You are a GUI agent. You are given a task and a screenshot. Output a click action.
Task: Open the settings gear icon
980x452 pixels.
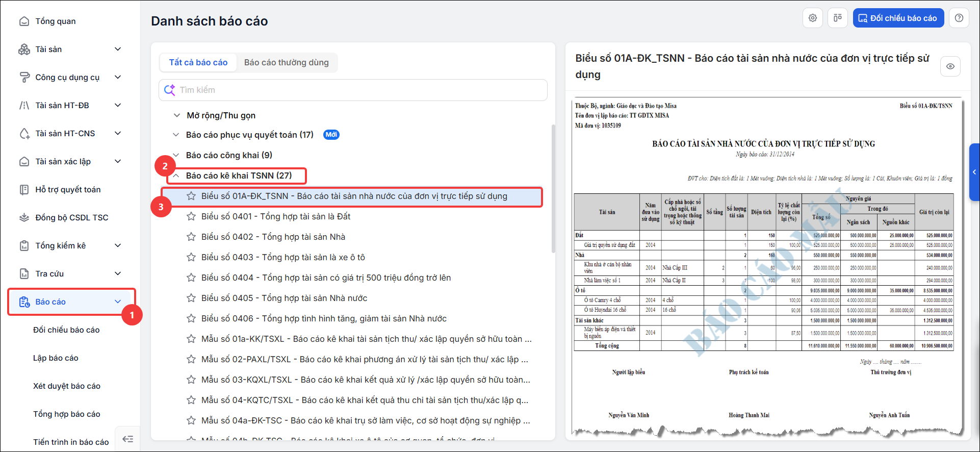pyautogui.click(x=813, y=18)
